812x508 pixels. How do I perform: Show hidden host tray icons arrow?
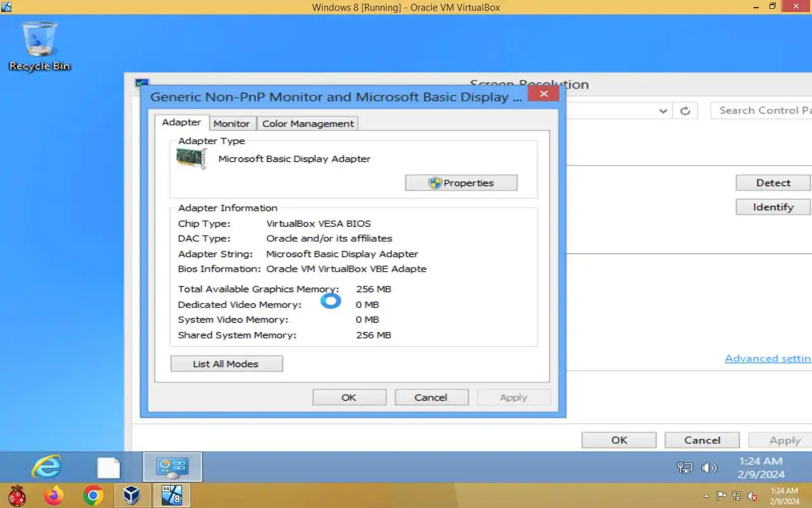(707, 496)
